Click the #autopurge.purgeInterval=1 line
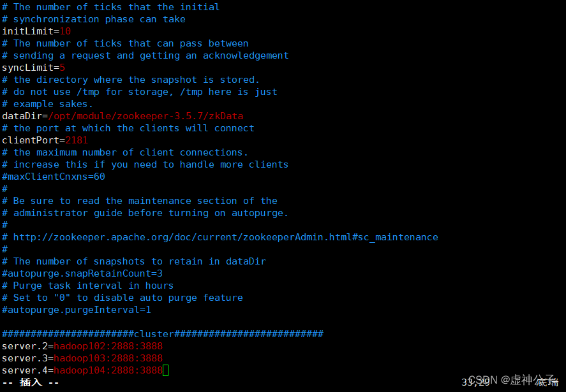This screenshot has height=392, width=566. pos(77,310)
